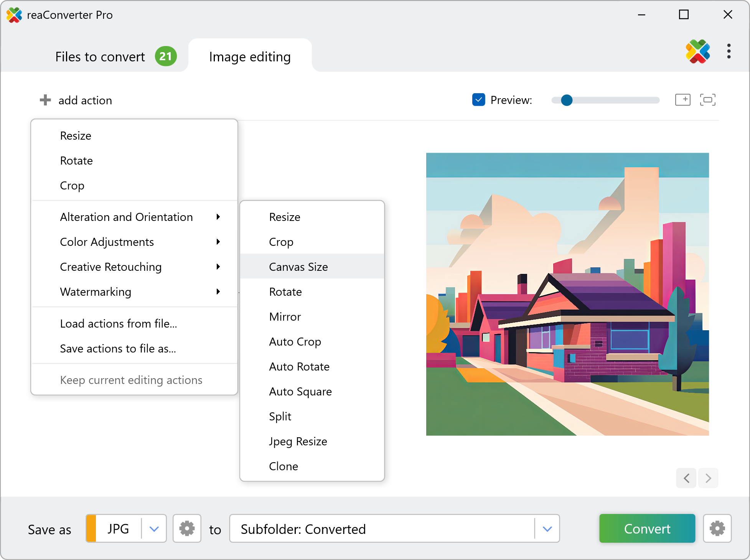Select Canvas Size from the submenu
750x560 pixels.
point(298,267)
